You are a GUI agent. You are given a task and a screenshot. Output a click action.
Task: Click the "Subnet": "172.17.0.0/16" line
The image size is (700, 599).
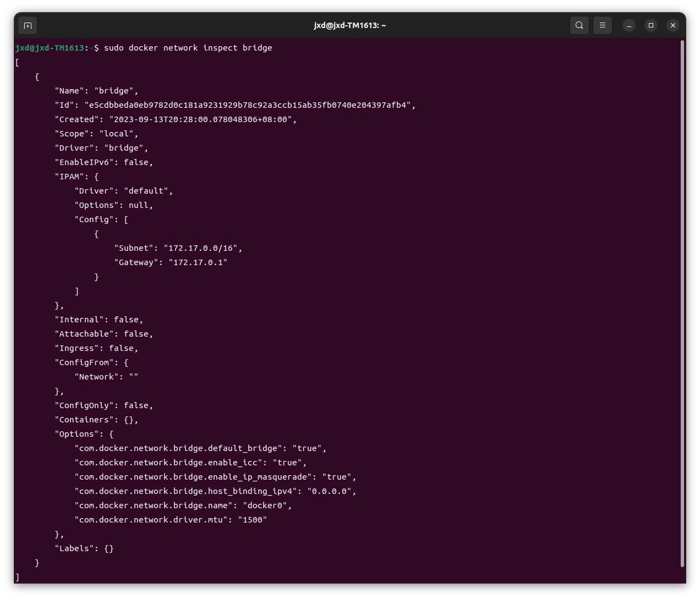178,248
